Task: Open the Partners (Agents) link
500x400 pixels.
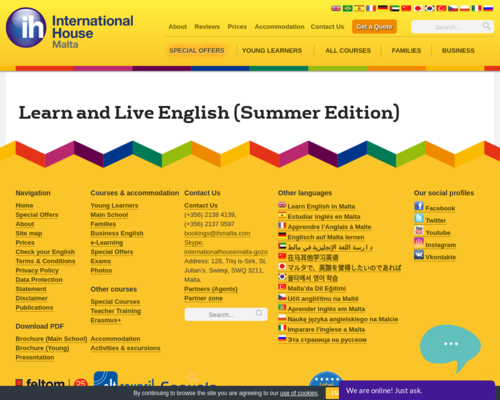Action: tap(211, 289)
